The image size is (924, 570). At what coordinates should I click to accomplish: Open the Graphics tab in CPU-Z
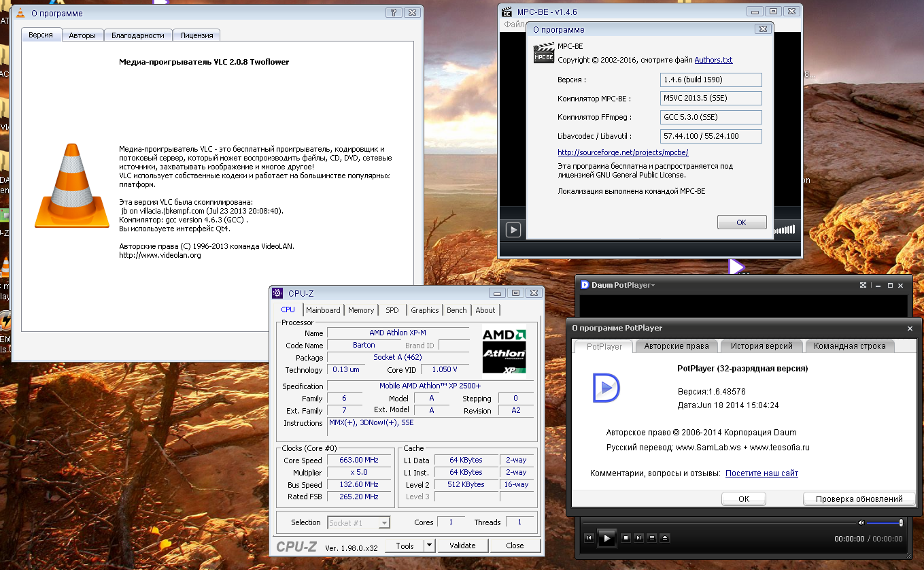click(x=425, y=310)
